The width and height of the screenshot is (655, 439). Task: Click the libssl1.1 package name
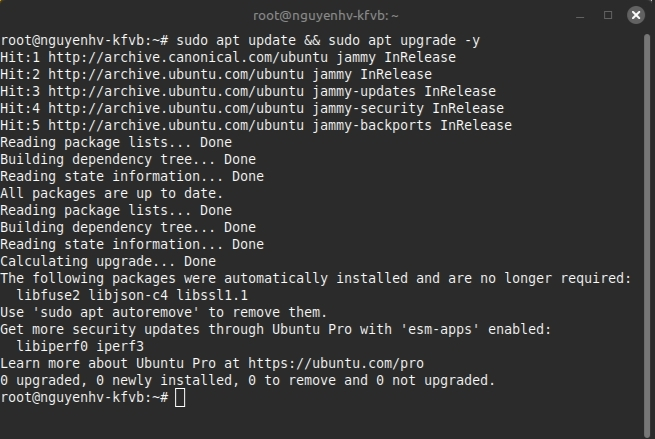pos(208,295)
